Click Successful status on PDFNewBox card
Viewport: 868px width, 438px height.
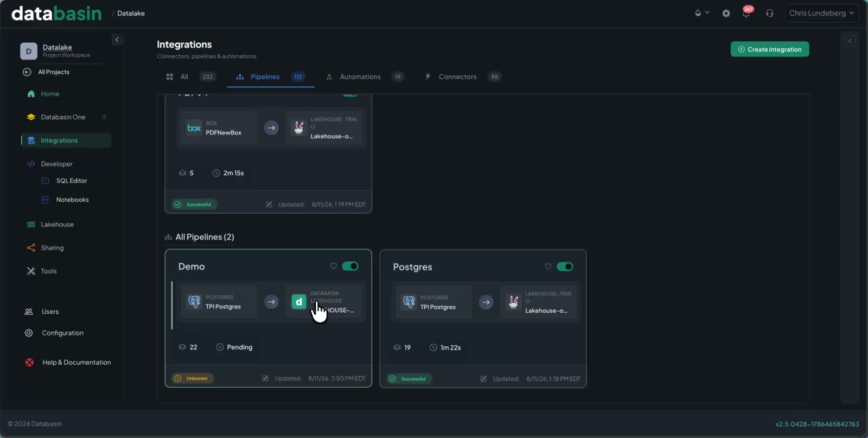(194, 204)
